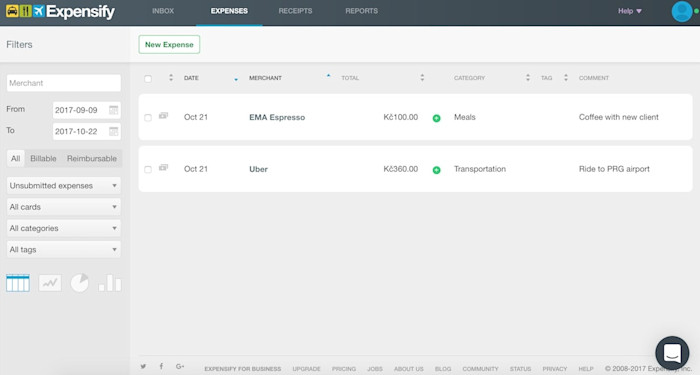Click the receipt icon on EMA Espresso row
Viewport: 700px width, 375px height.
pyautogui.click(x=163, y=116)
